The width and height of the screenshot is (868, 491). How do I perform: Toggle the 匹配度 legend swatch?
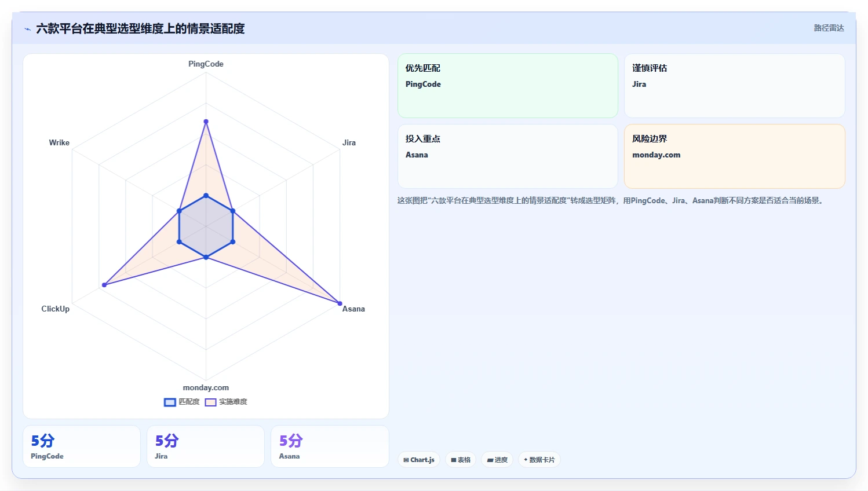[x=170, y=402]
